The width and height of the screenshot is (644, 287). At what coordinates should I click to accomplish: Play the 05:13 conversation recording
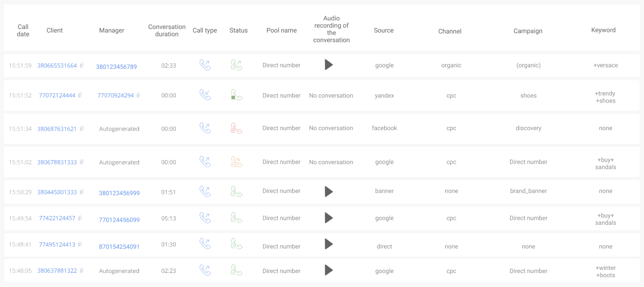click(x=328, y=218)
